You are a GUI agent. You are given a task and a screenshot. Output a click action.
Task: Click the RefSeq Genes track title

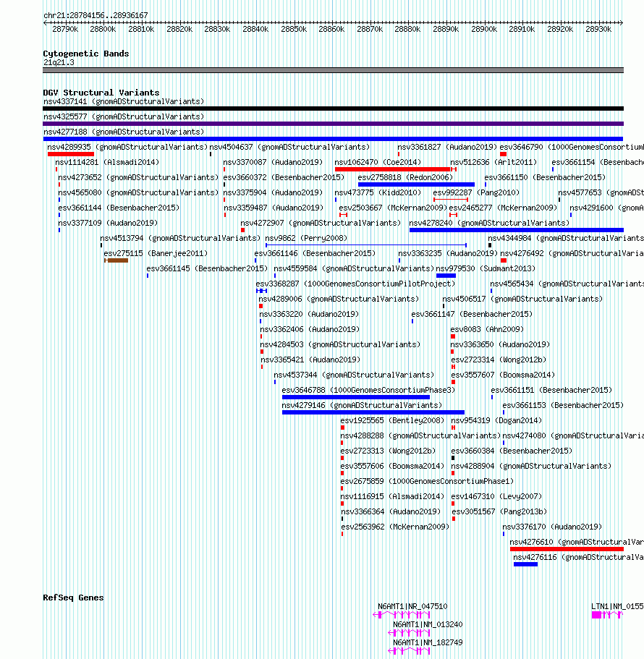(x=73, y=598)
